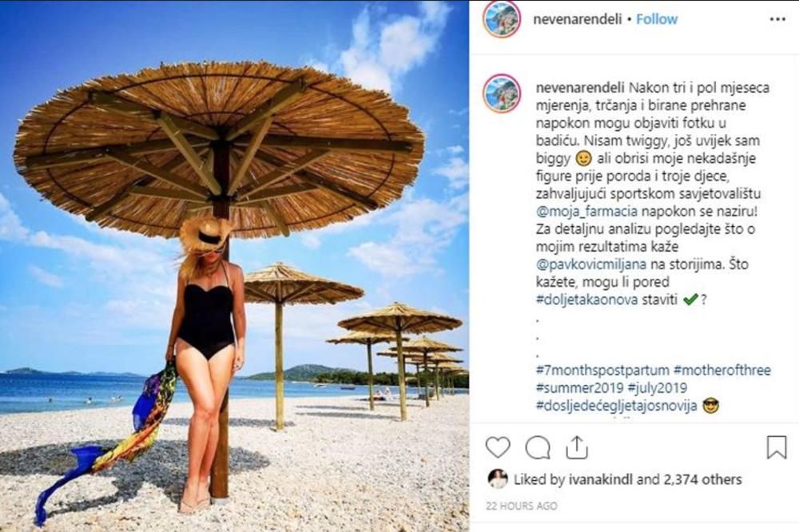Open the #dosljedećegljetajosnovija hashtag
The image size is (799, 532).
617,406
